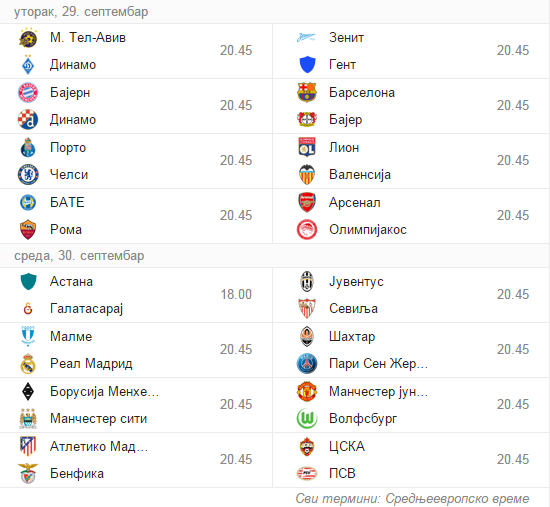Screen dimensions: 550x507
Task: Open the Галатасарај team link
Action: click(87, 309)
